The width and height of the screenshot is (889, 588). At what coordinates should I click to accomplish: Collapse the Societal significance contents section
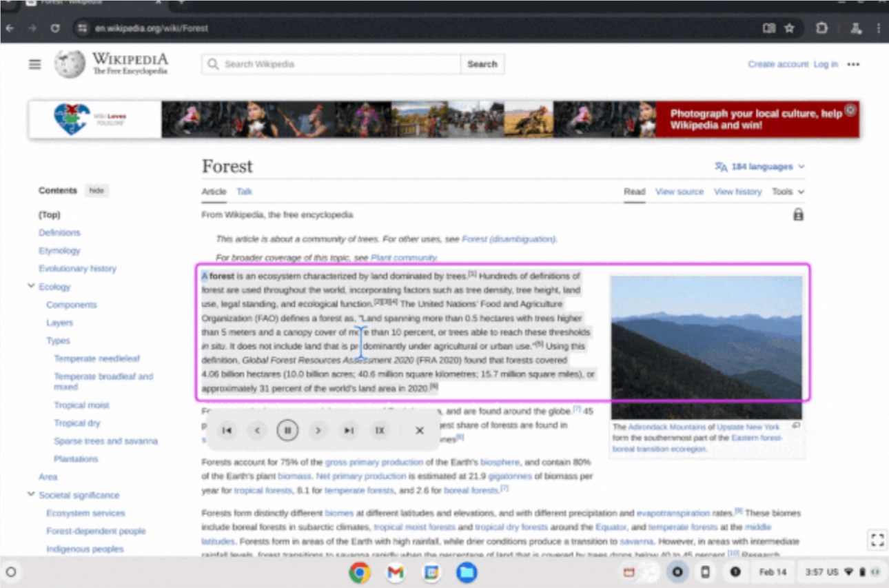(31, 494)
